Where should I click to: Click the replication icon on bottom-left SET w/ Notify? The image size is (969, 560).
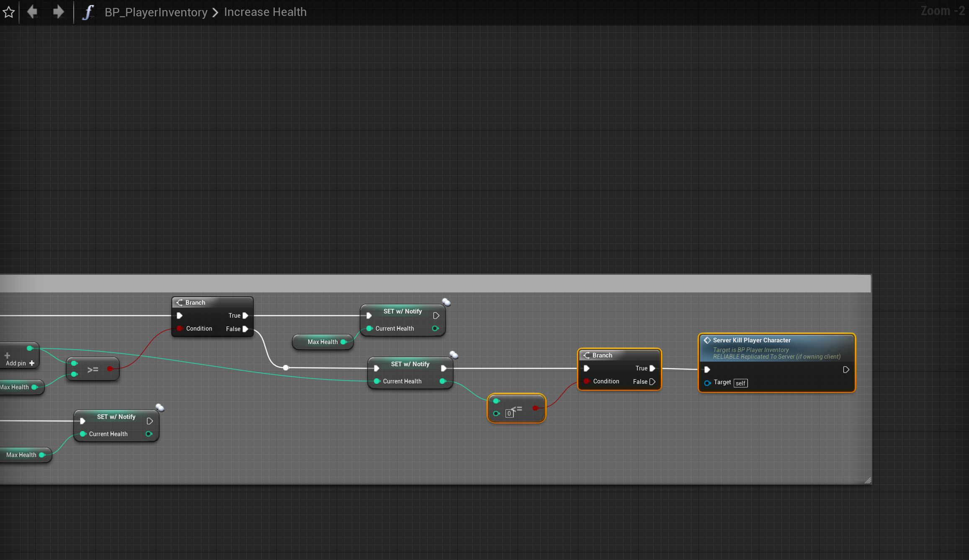point(160,408)
